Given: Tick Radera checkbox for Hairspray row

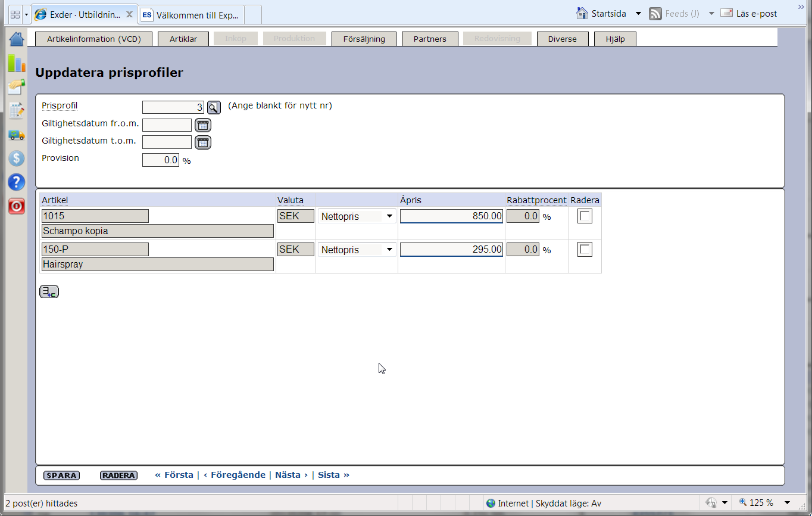Looking at the screenshot, I should pos(585,250).
